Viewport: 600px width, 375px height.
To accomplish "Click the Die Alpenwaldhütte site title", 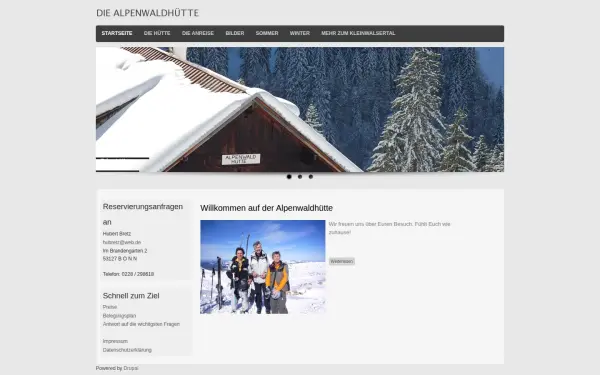I will tap(147, 13).
